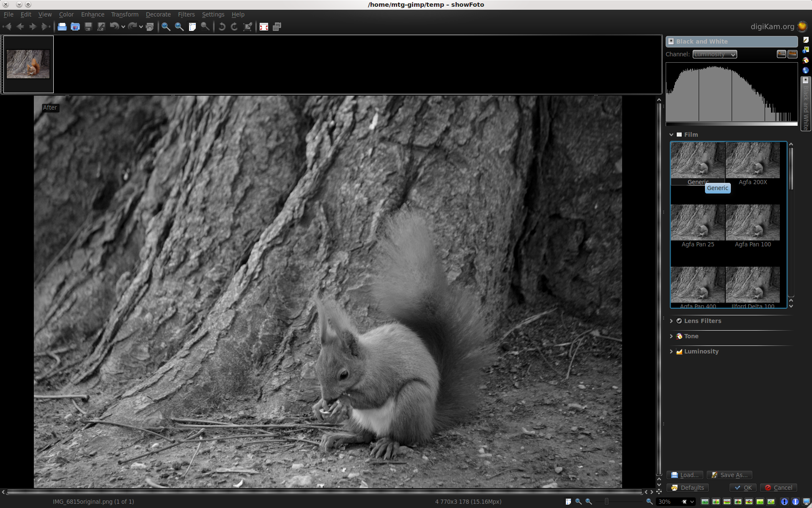Toggle over-exposure indicator in status bar
Screen dimensions: 812x508
[x=795, y=501]
